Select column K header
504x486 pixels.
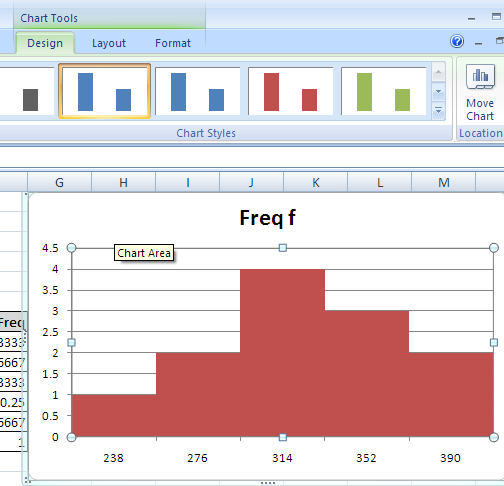[x=316, y=182]
